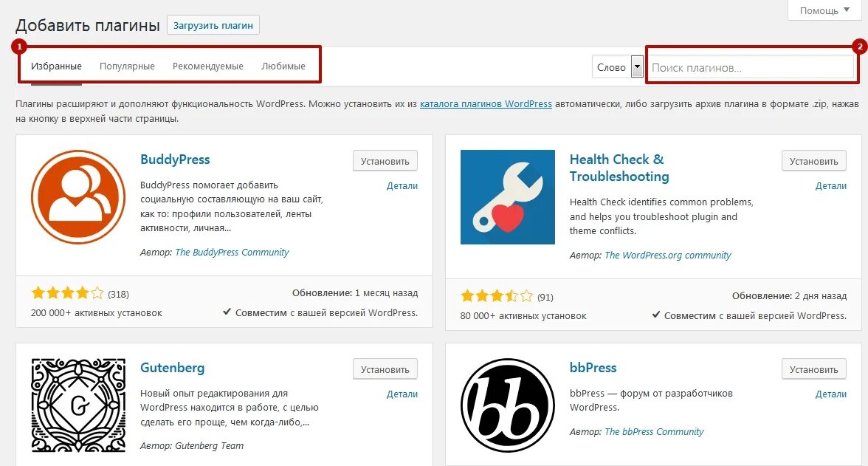Open the bbPress title link
Screen dimensions: 868x466
coord(593,368)
